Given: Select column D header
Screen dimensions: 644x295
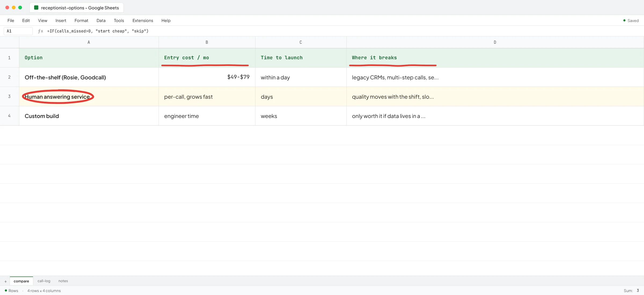Looking at the screenshot, I should click(x=495, y=42).
